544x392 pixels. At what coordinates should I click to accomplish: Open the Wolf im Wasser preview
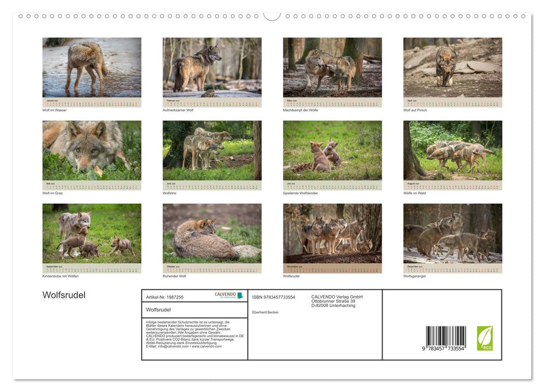[x=91, y=67]
